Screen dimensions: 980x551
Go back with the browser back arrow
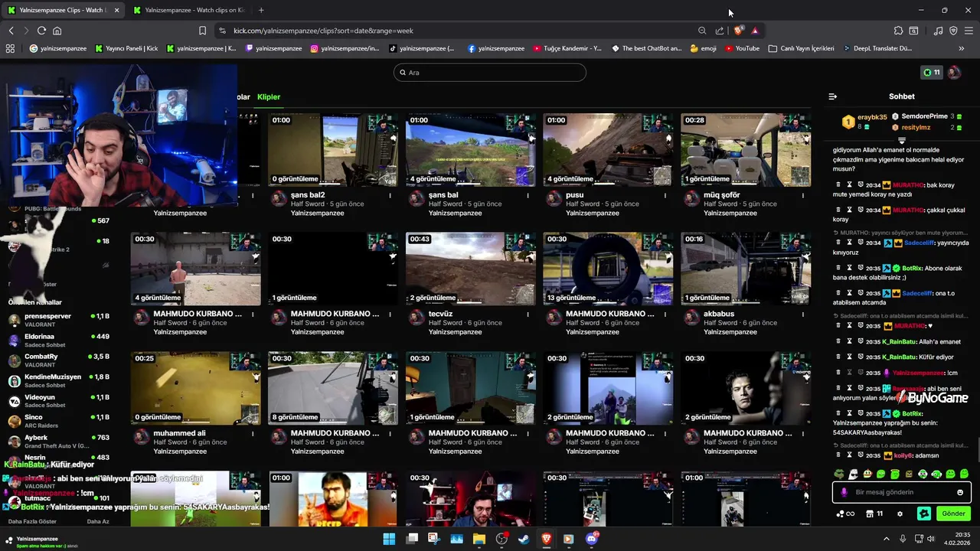click(x=11, y=31)
